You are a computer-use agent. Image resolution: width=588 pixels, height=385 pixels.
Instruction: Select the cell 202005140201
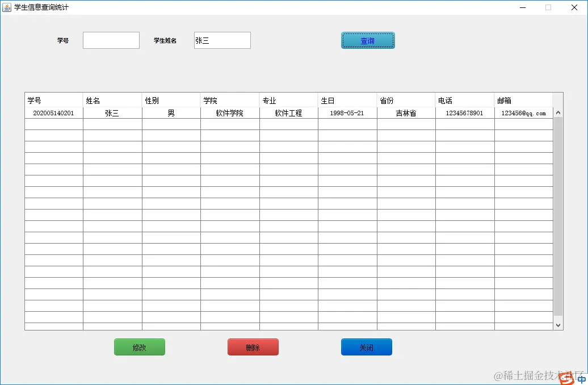[x=53, y=113]
